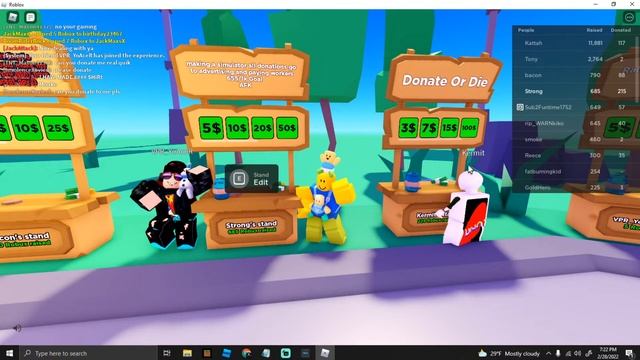Click the Kermit player name tag
The height and width of the screenshot is (360, 640).
tap(473, 153)
